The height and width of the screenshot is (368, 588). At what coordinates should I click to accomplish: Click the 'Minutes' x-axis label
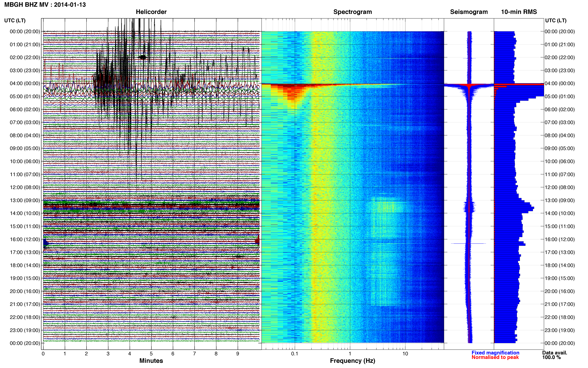(151, 361)
